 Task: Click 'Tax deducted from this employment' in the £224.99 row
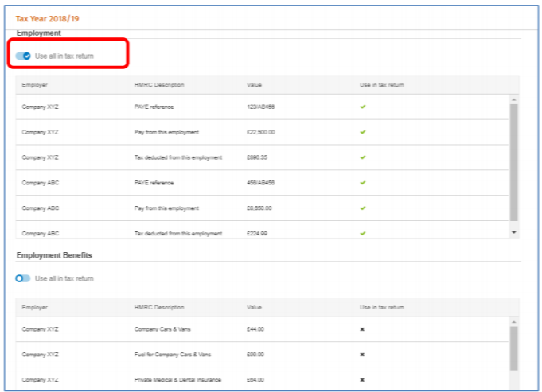tap(178, 234)
